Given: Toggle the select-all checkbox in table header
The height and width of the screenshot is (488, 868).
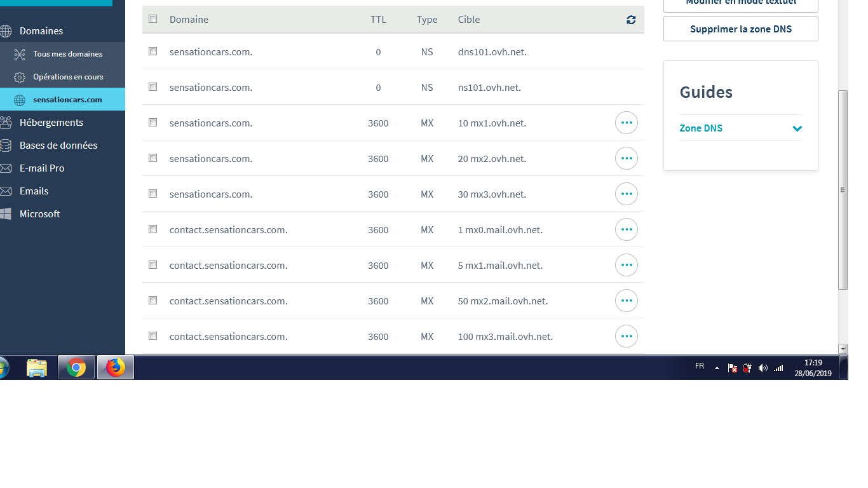Looking at the screenshot, I should [153, 19].
